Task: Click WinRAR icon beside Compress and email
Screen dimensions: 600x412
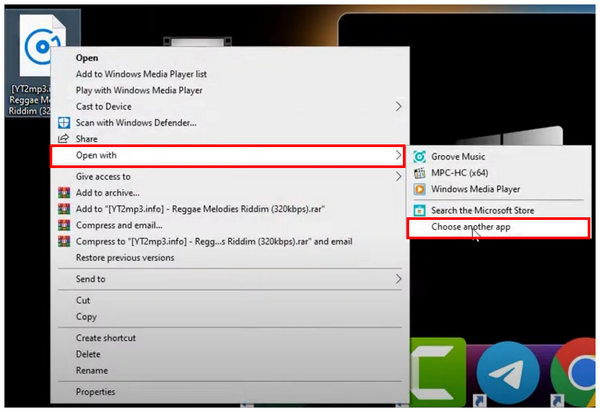Action: click(64, 225)
